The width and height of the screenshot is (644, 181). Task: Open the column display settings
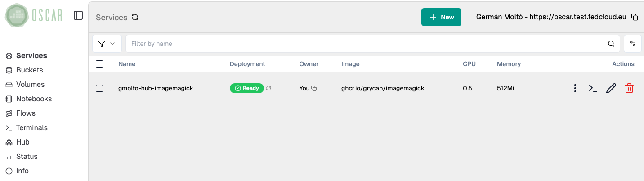click(x=633, y=44)
